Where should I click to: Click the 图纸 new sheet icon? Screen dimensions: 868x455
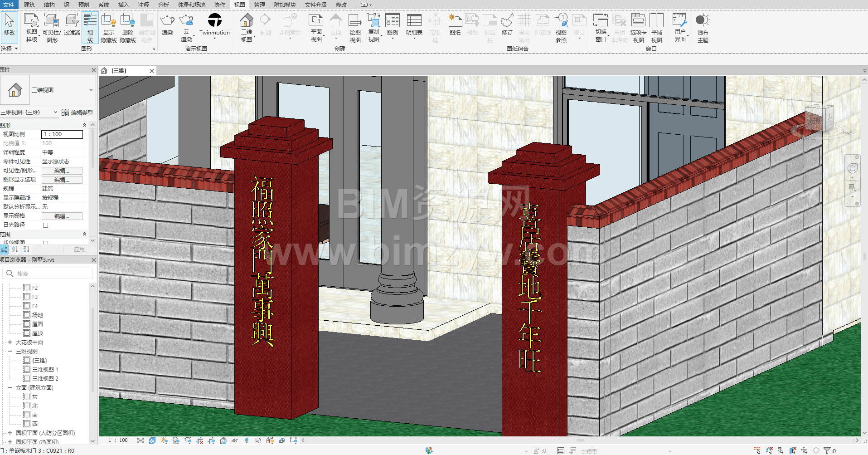(455, 21)
